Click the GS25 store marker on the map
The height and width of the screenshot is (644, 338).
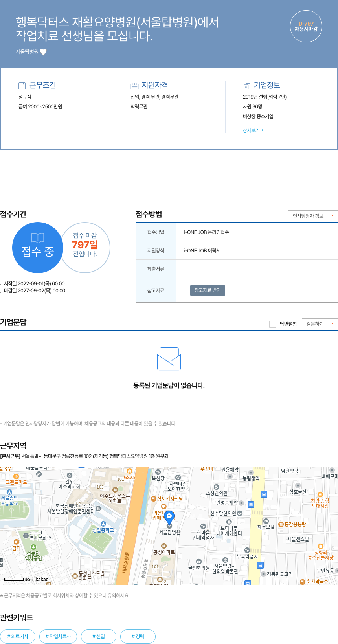(130, 471)
